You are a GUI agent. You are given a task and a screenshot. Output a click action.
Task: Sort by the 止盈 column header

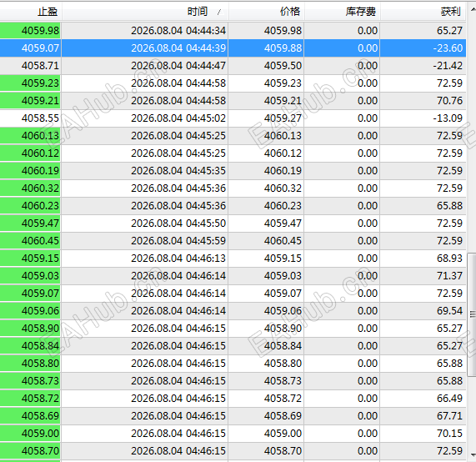pos(31,12)
